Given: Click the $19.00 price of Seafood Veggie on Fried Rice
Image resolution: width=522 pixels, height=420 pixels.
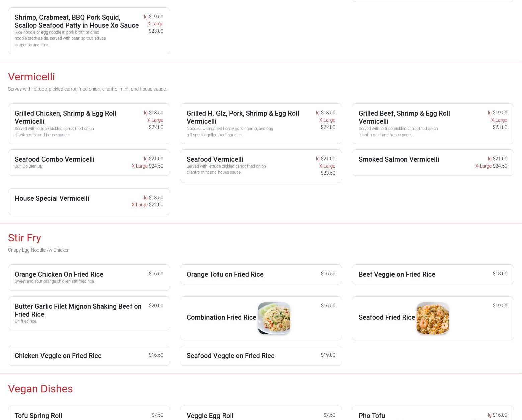Looking at the screenshot, I should click(328, 355).
